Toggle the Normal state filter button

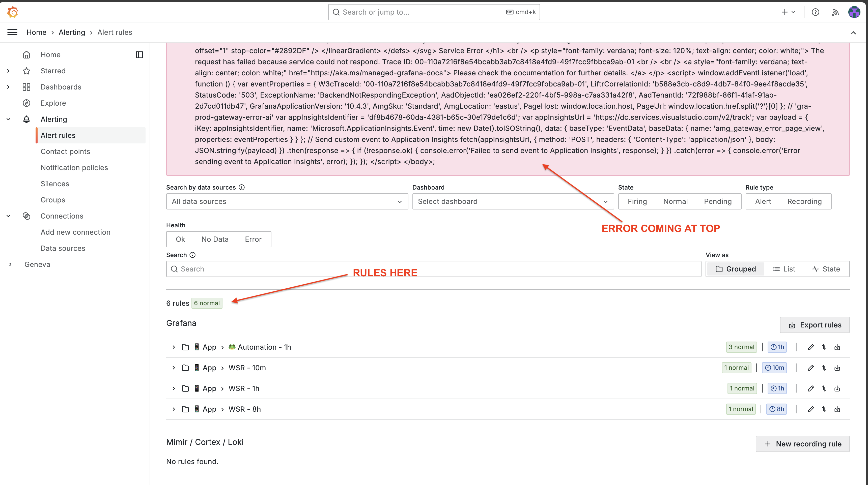tap(676, 201)
